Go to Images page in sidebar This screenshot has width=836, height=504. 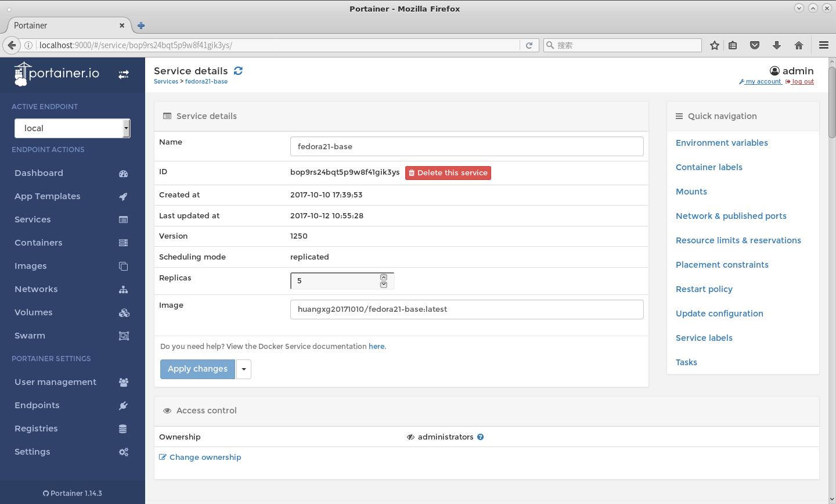30,266
